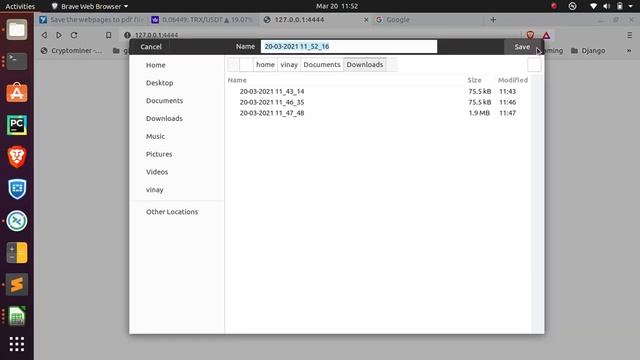Go to 'home' in path bar
The height and width of the screenshot is (360, 640).
click(x=265, y=64)
